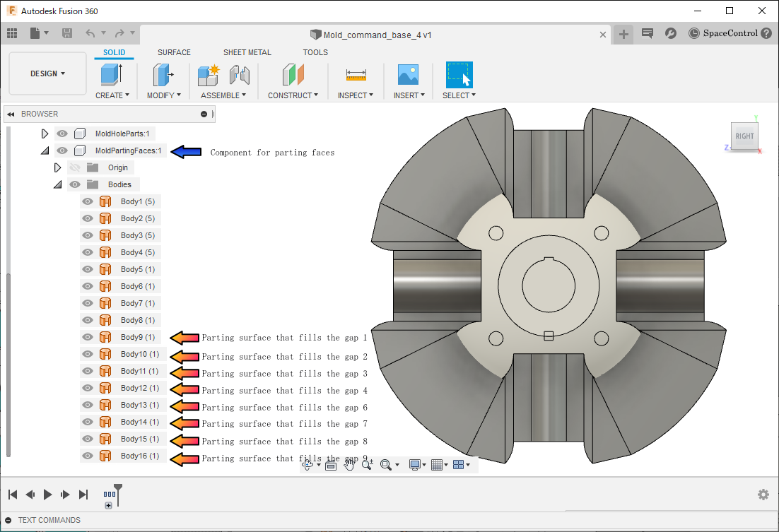Show the Origin folder via eye icon
779x532 pixels.
coord(75,167)
